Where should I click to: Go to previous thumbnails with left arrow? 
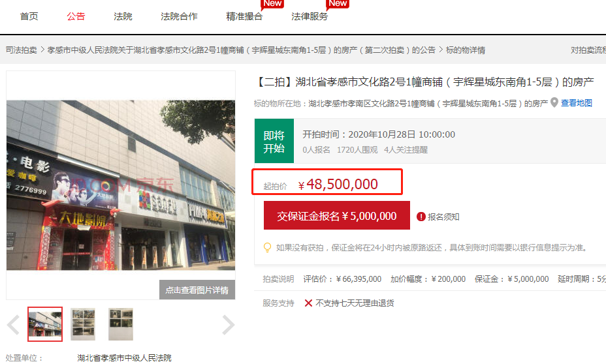click(13, 324)
